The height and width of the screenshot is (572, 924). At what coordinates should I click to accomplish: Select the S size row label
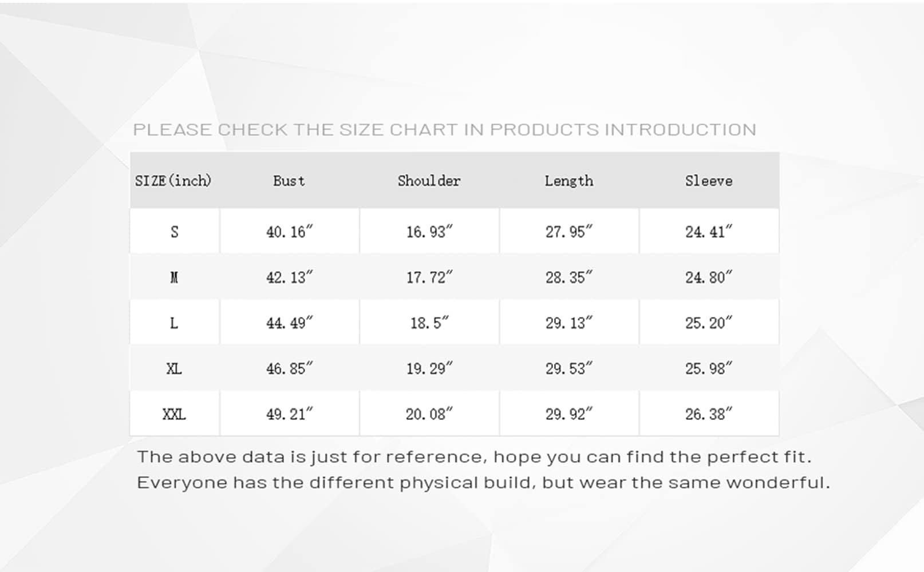tap(174, 232)
